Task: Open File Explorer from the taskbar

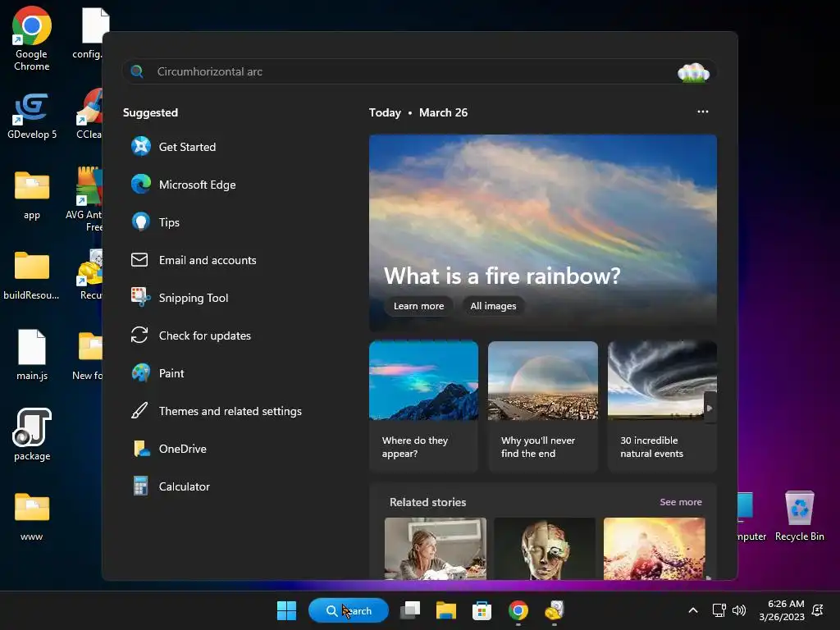Action: click(x=445, y=610)
